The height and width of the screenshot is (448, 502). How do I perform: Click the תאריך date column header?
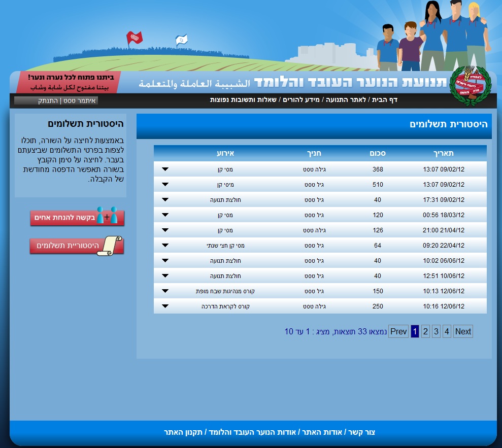click(x=443, y=153)
